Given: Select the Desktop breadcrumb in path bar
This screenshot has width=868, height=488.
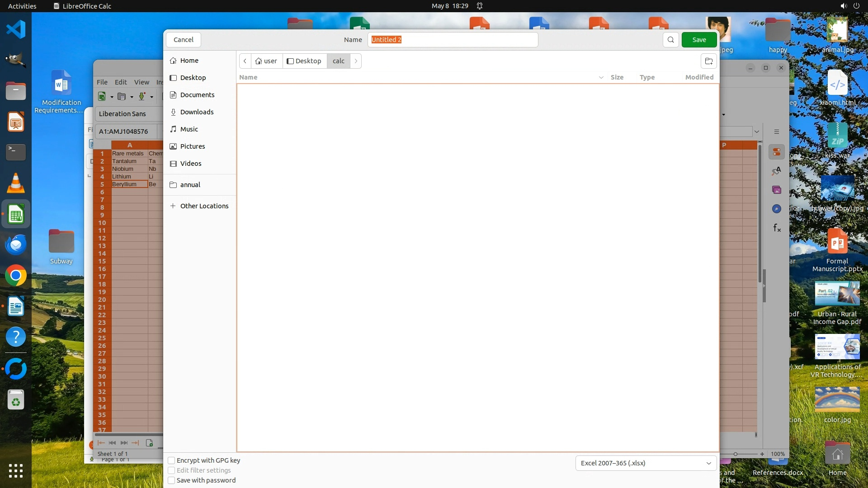Looking at the screenshot, I should click(x=304, y=61).
